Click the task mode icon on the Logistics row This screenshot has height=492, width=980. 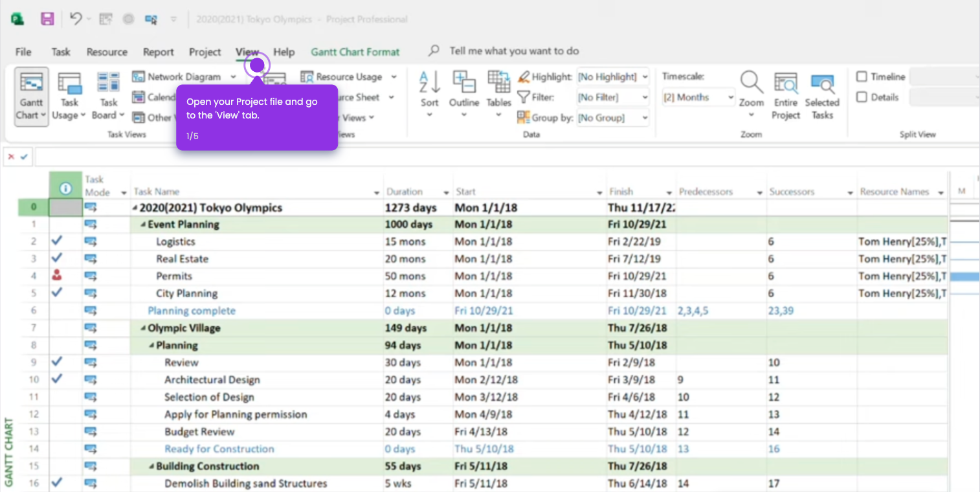[x=91, y=241]
